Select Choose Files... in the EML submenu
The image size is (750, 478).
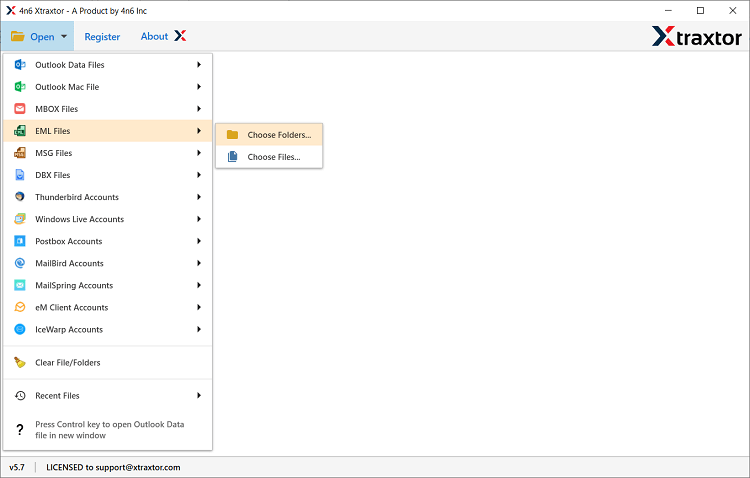pos(269,156)
